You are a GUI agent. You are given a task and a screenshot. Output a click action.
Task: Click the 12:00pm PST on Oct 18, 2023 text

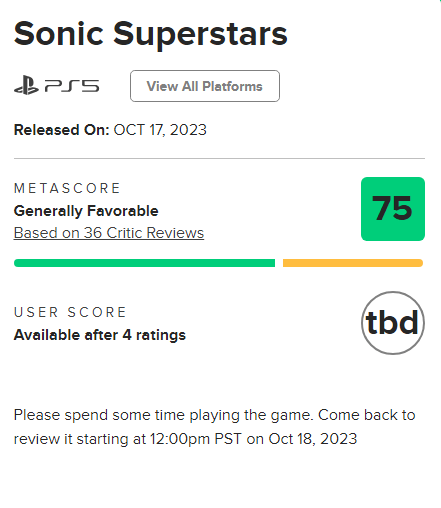click(253, 439)
